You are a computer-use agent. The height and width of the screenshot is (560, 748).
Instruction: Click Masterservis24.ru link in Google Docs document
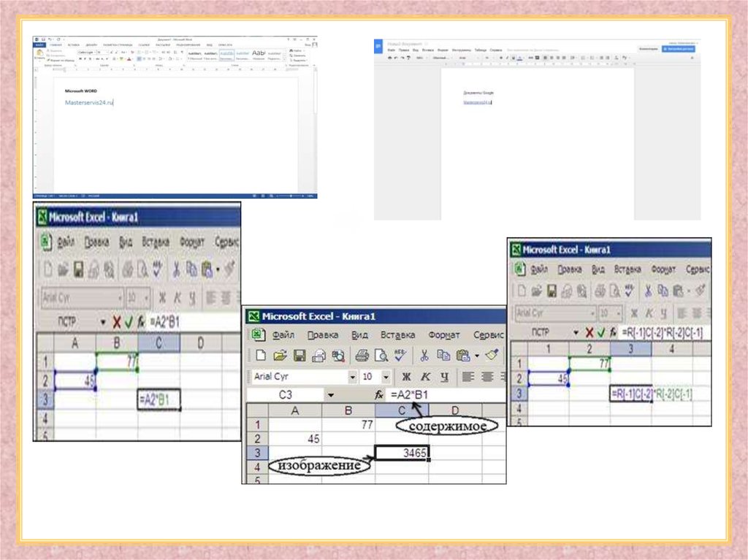click(x=477, y=103)
